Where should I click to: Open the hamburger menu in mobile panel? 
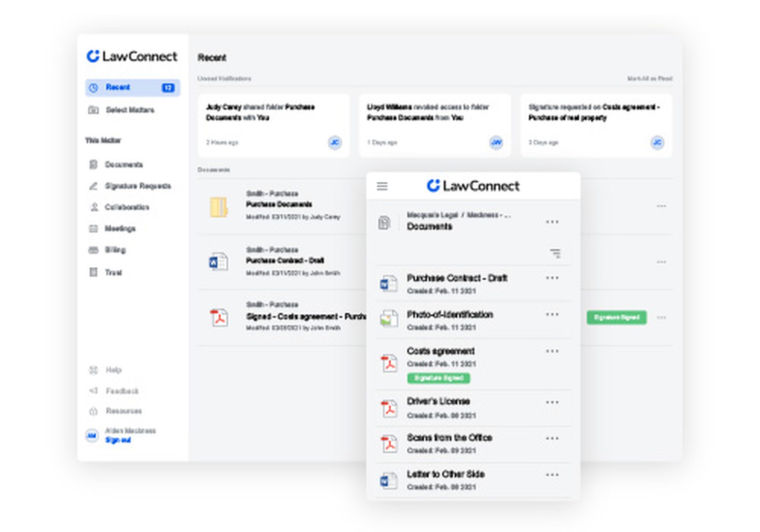tap(382, 186)
